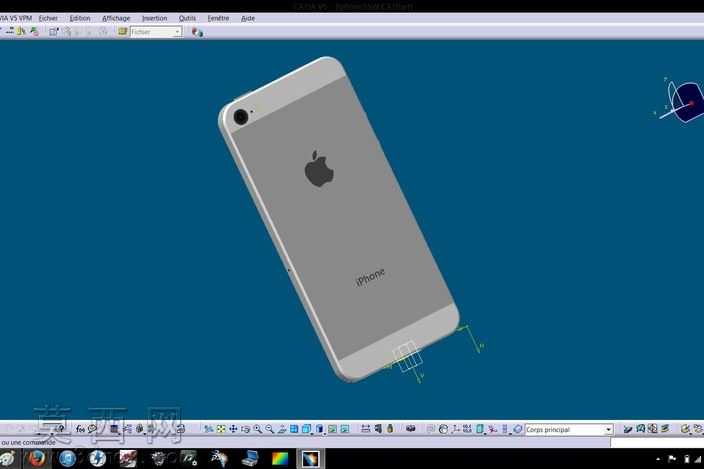This screenshot has width=704, height=469.
Task: Expand the Corps principal body dropdown
Action: (608, 430)
